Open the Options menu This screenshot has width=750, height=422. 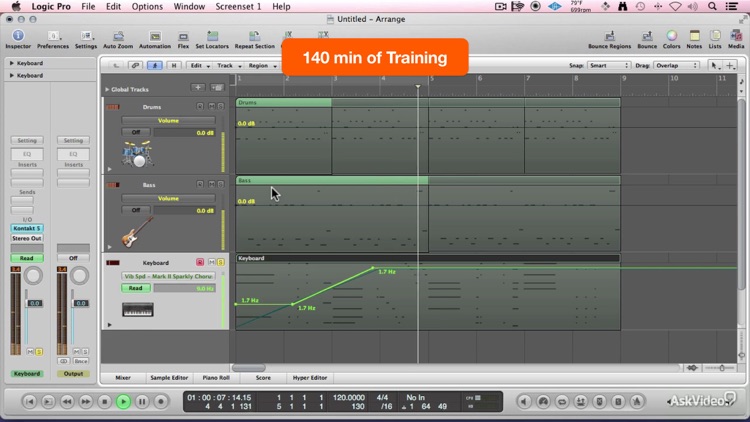[147, 7]
